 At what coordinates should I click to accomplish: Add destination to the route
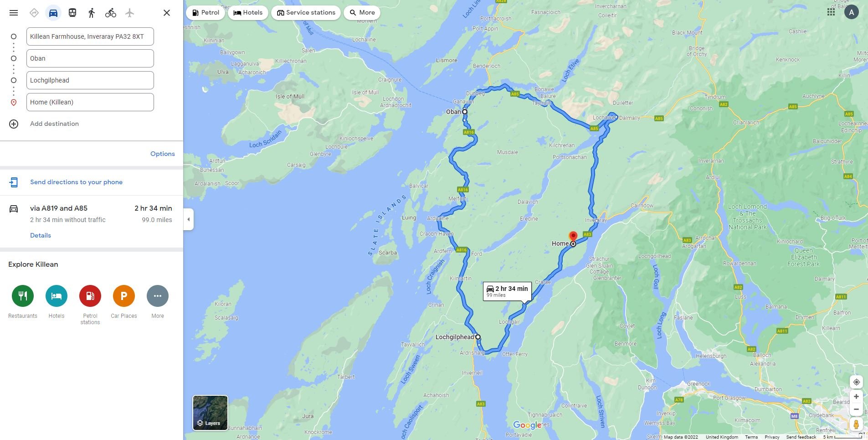pos(54,124)
